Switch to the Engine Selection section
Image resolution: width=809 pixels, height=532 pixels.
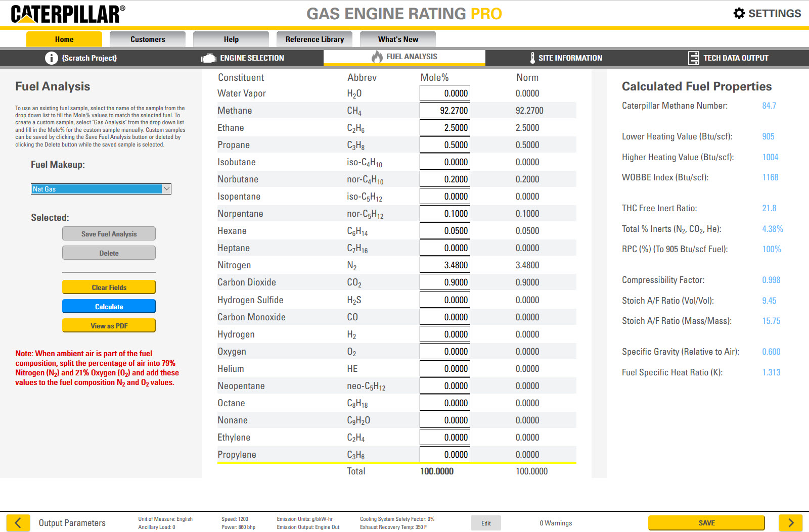pyautogui.click(x=243, y=58)
